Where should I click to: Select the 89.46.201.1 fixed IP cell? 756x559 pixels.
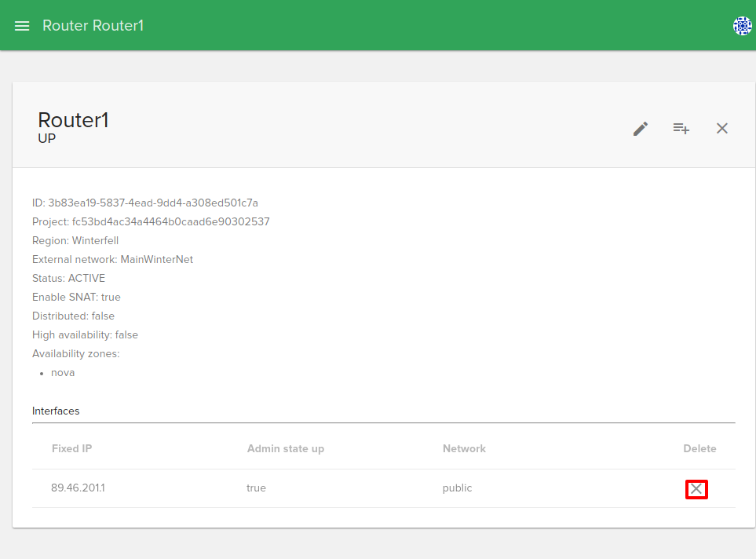78,488
